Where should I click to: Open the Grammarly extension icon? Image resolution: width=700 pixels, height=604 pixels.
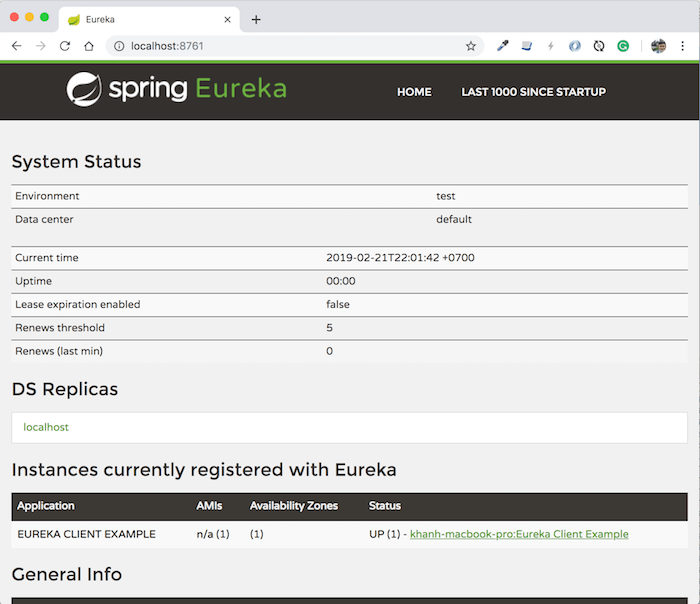coord(623,46)
